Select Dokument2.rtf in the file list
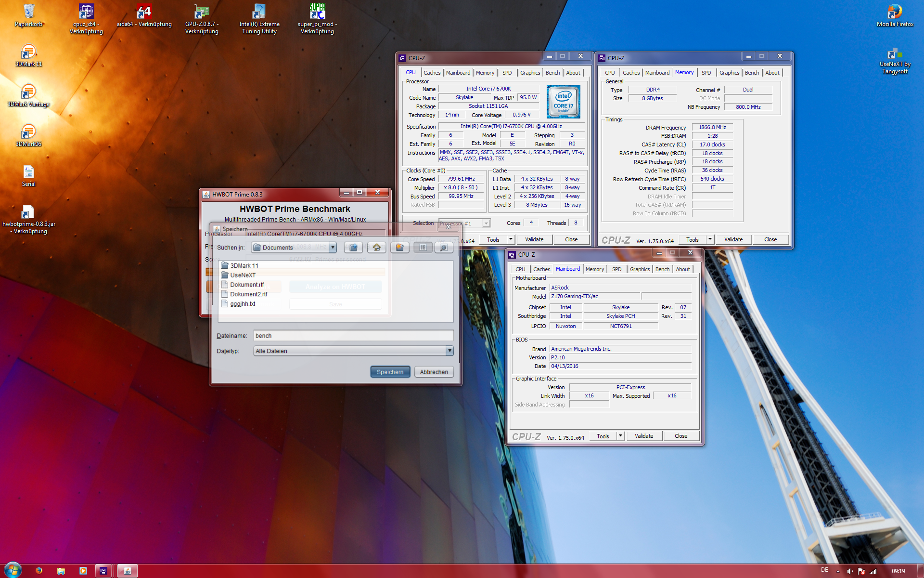This screenshot has height=578, width=924. pyautogui.click(x=244, y=294)
